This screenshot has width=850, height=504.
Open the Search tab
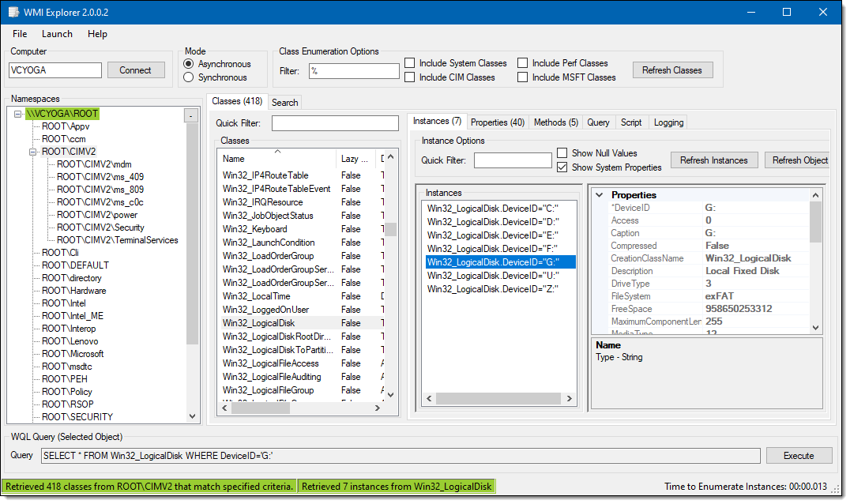(x=284, y=103)
